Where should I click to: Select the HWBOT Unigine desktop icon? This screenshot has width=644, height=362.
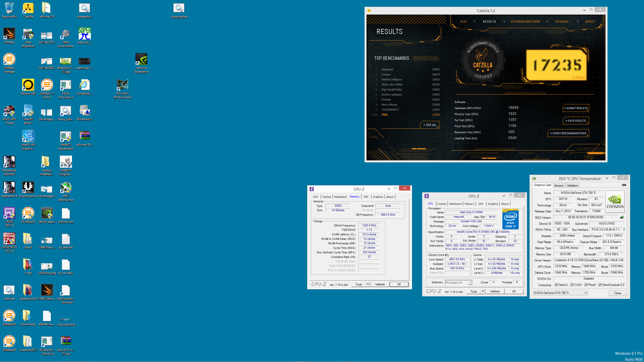point(66,166)
